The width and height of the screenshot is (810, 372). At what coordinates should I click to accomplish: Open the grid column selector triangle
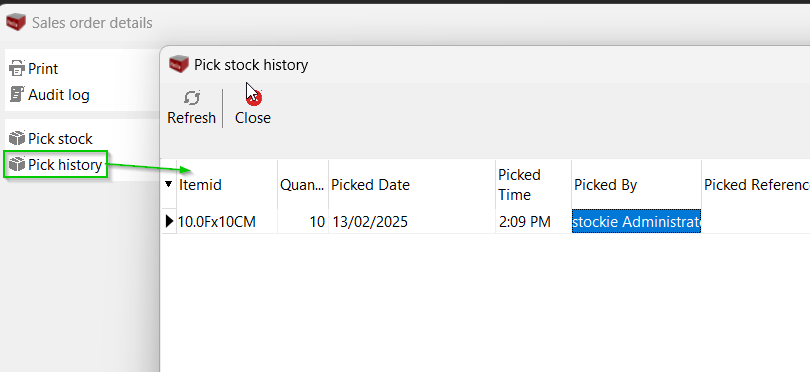[x=168, y=184]
